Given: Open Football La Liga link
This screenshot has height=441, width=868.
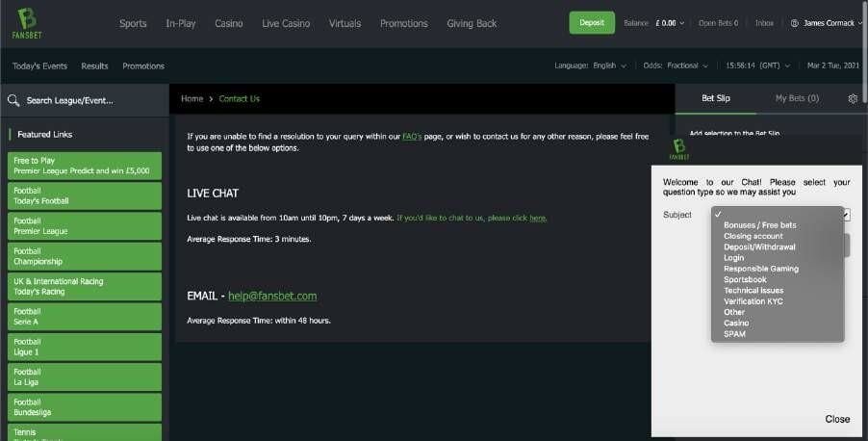Looking at the screenshot, I should click(x=85, y=376).
